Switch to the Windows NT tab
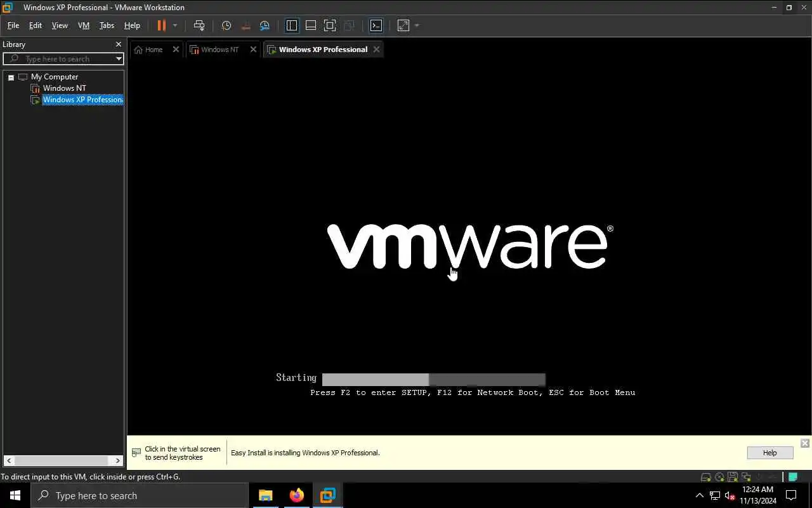This screenshot has height=508, width=812. (x=219, y=50)
